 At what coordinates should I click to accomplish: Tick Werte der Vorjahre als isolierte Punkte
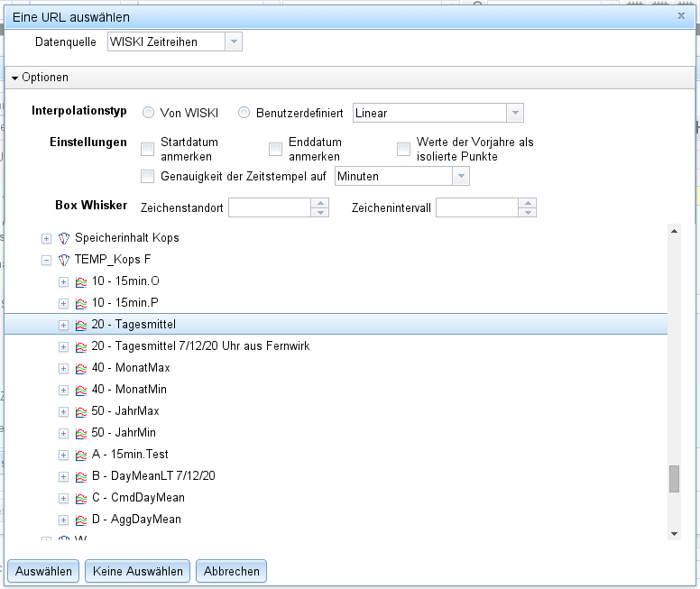tap(403, 149)
